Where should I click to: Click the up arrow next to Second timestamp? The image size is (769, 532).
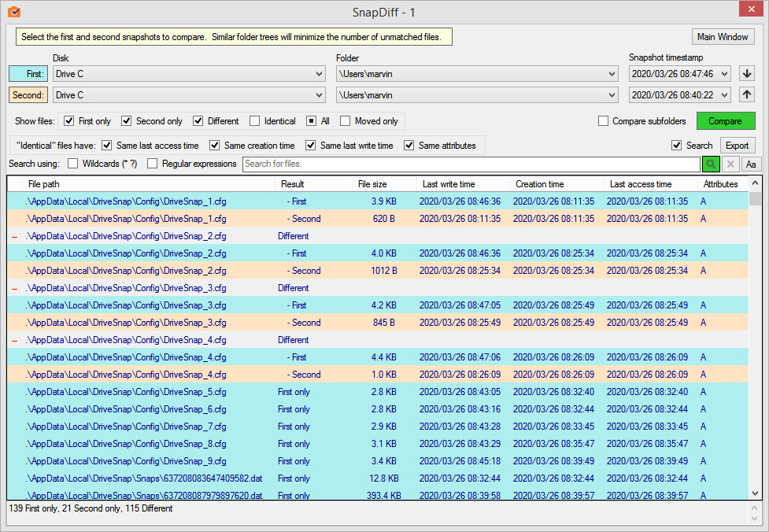tap(747, 94)
